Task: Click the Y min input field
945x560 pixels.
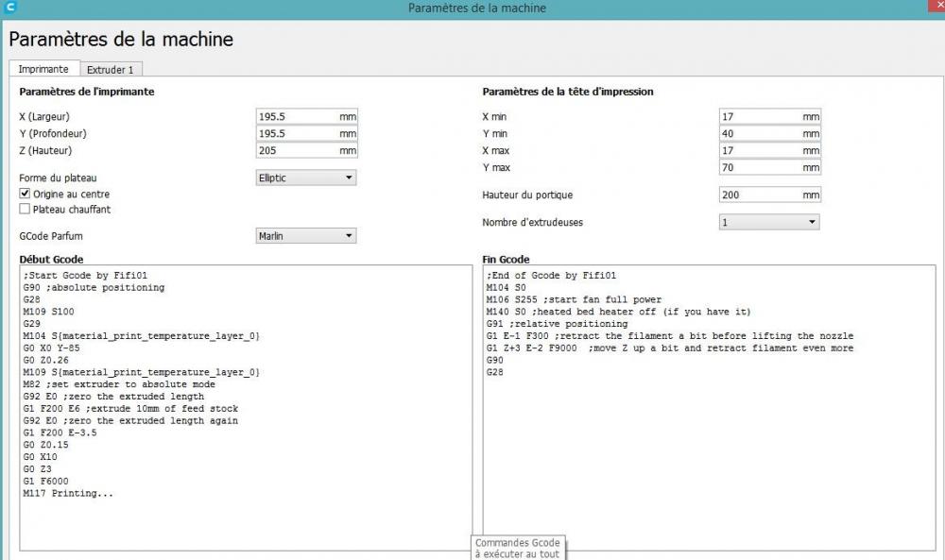Action: pos(769,134)
